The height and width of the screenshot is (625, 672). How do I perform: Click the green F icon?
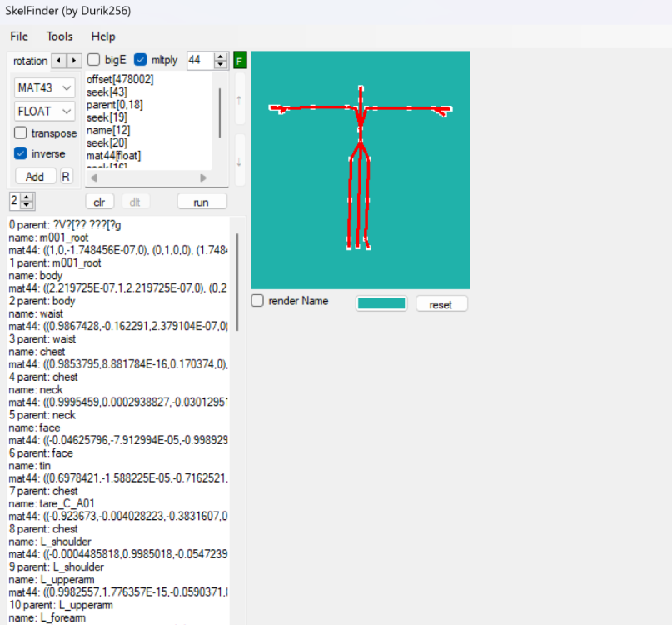coord(240,59)
